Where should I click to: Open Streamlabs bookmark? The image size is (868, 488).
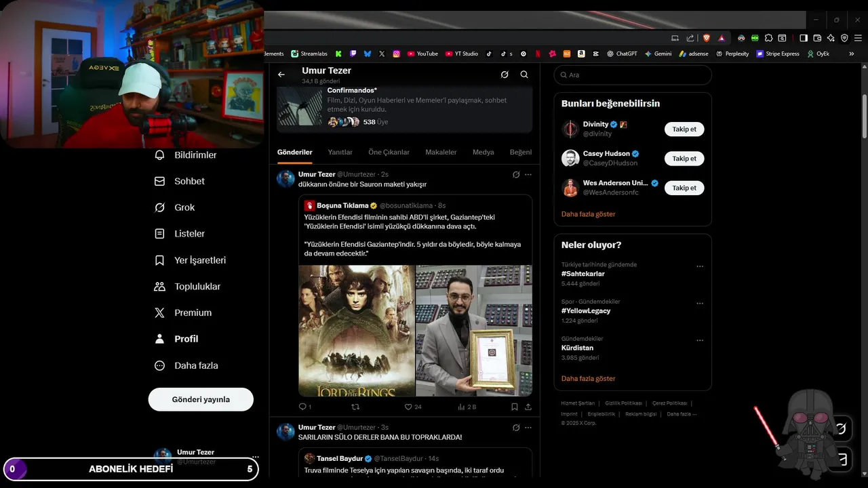309,54
